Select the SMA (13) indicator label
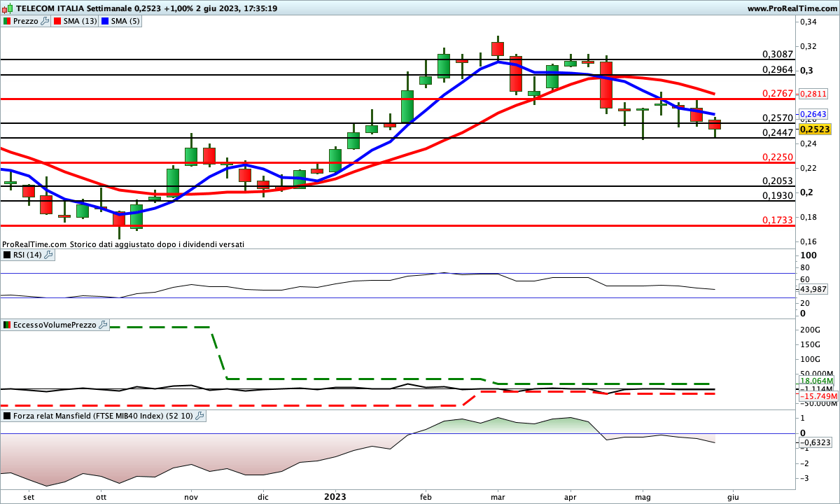The width and height of the screenshot is (840, 504). coord(80,21)
